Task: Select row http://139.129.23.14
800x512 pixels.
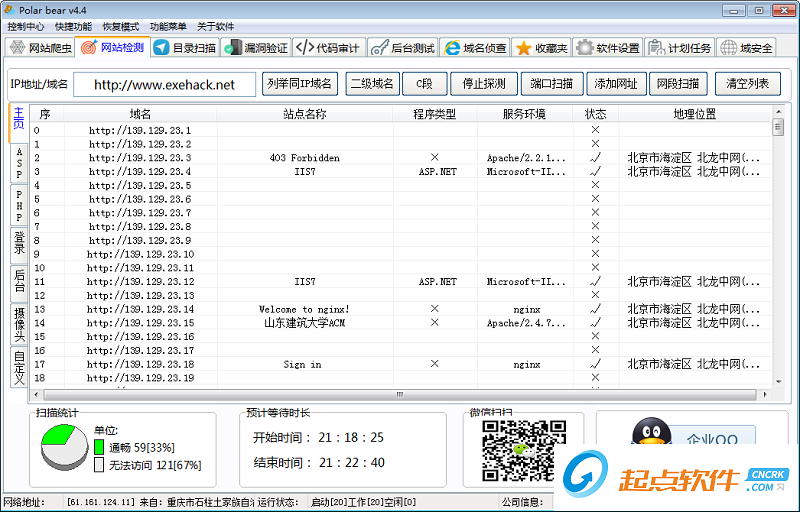Action: click(x=401, y=309)
